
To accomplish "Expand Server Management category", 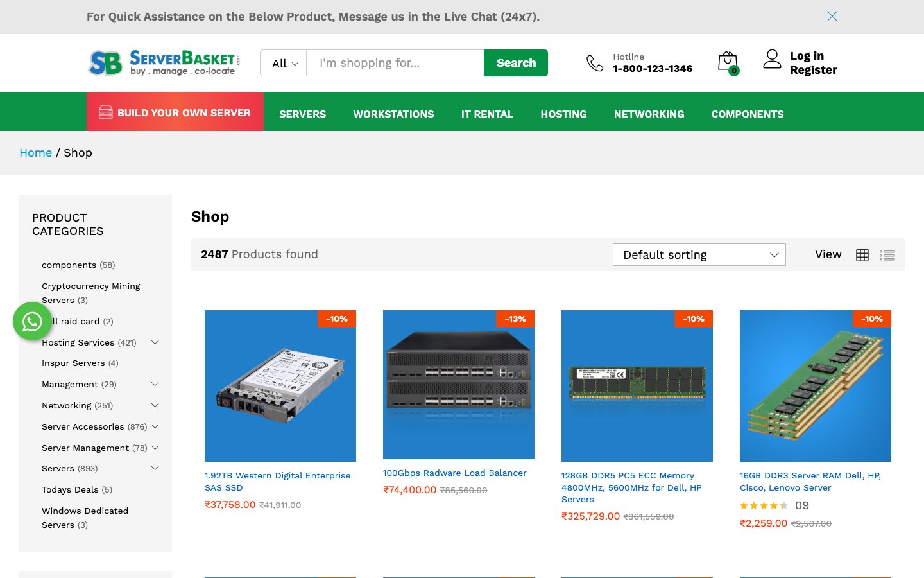I will (155, 448).
